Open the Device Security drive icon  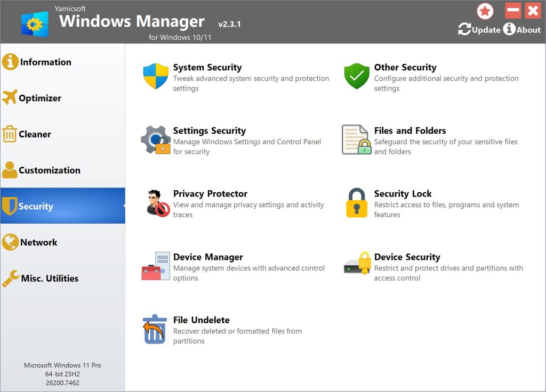(x=357, y=264)
